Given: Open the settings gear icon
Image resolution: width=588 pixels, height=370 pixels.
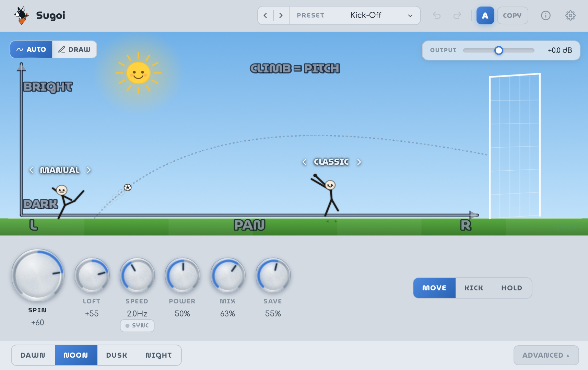Looking at the screenshot, I should (570, 15).
